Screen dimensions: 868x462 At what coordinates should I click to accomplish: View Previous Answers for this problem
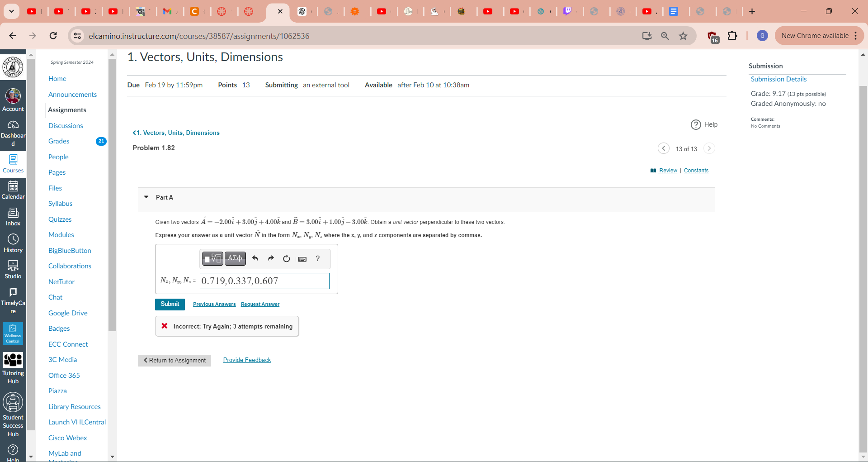(214, 304)
